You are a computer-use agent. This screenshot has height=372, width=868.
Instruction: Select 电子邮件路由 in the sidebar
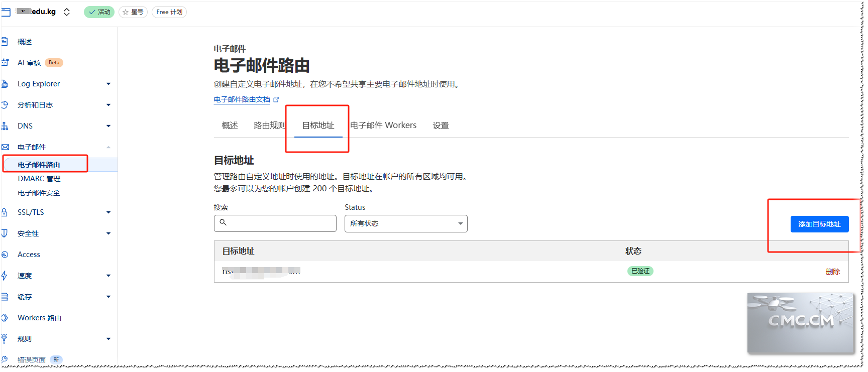click(x=39, y=165)
